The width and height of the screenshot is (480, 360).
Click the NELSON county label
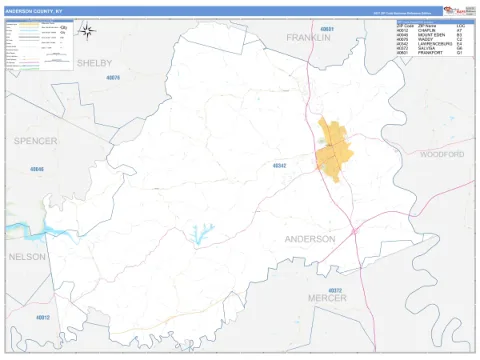coord(27,257)
